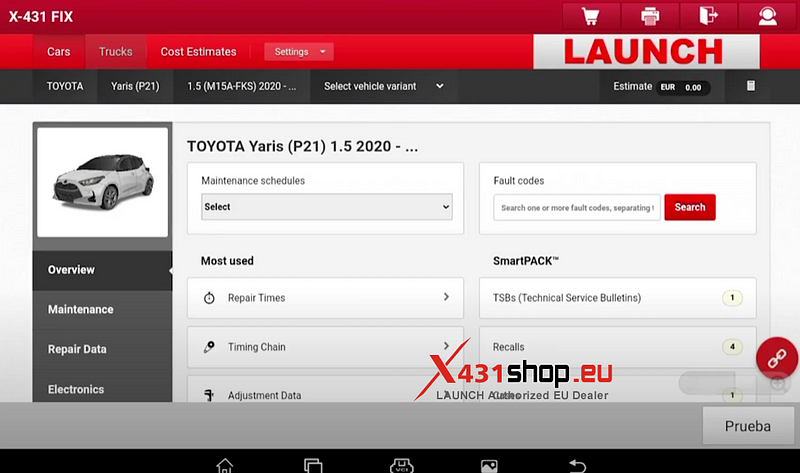Click the Prueba button

(747, 426)
